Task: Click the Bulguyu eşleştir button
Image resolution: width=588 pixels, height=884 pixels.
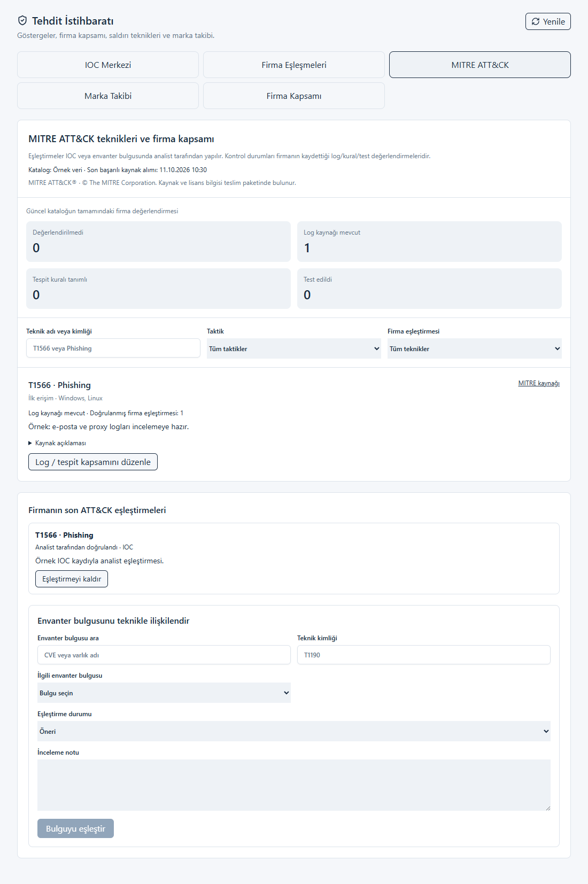Action: pyautogui.click(x=75, y=828)
